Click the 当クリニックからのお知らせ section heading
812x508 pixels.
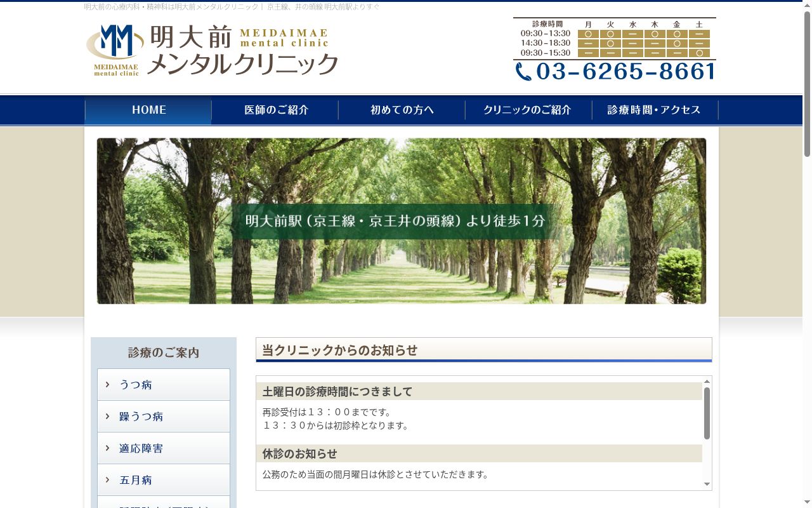coord(484,350)
